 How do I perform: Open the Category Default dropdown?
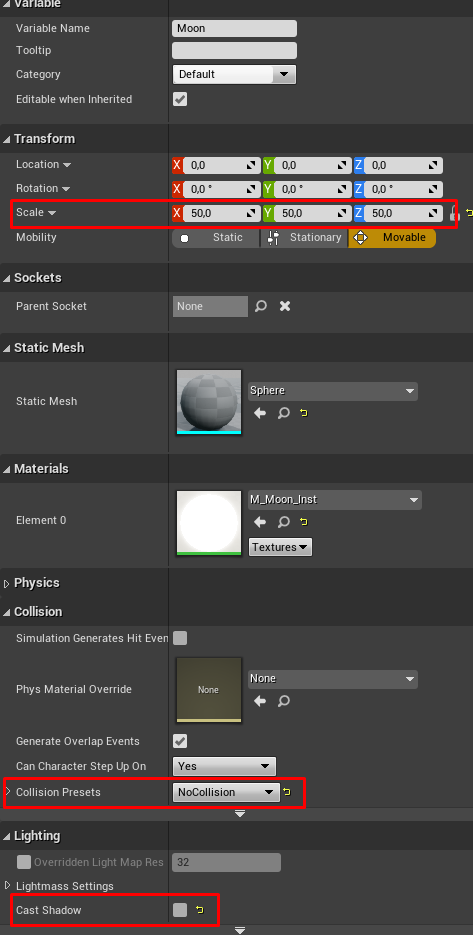click(234, 75)
